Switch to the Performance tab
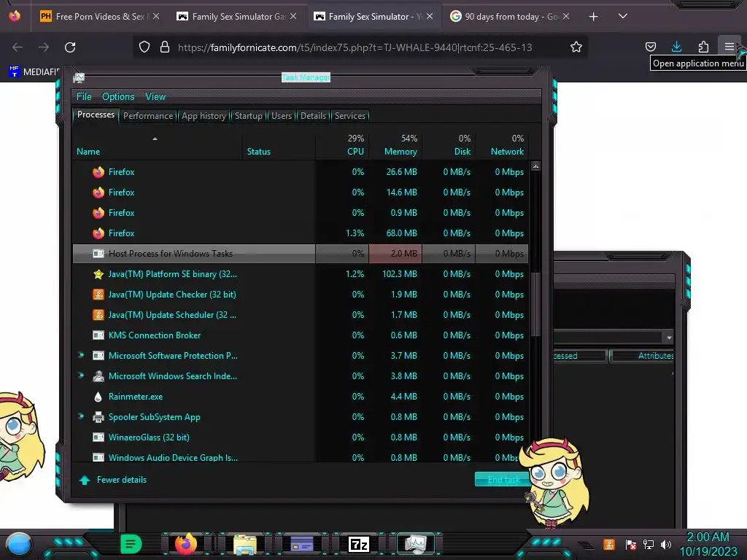 pos(147,116)
